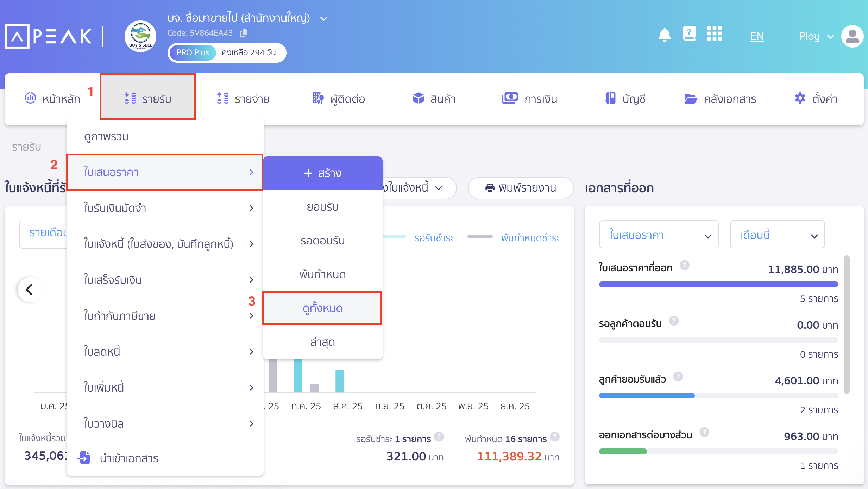
Task: Click help icon beside ใบเสนอราคาที่ออก
Action: (685, 265)
